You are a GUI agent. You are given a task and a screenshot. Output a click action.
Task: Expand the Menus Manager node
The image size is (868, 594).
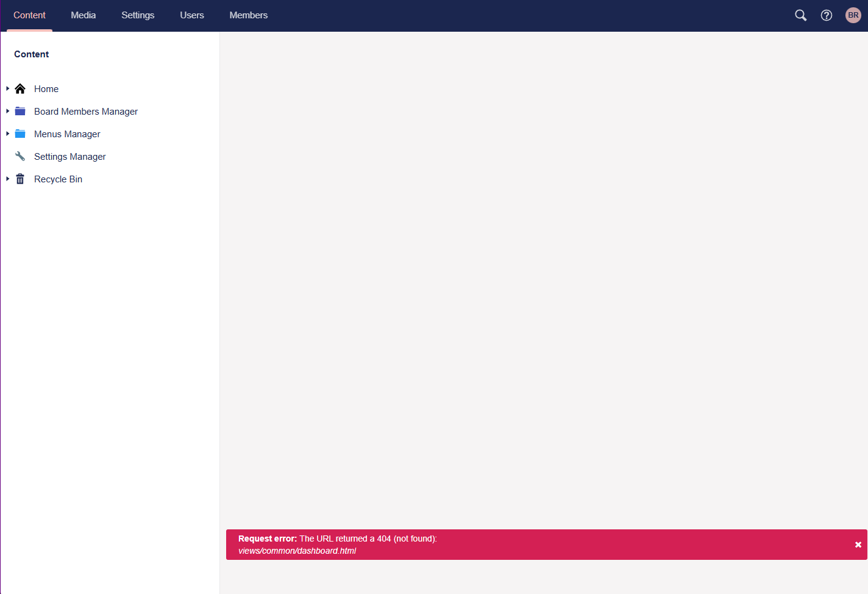pyautogui.click(x=7, y=134)
